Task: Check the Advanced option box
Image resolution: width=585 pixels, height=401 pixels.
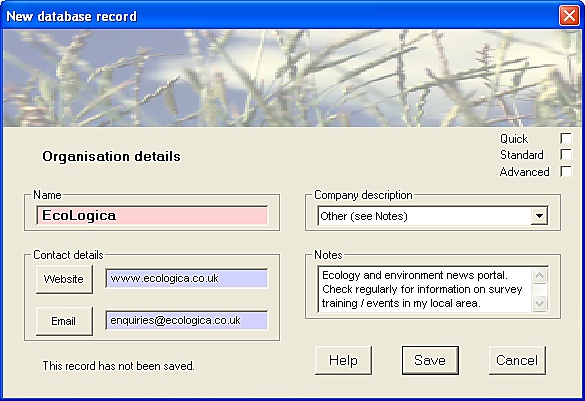Action: coord(566,171)
